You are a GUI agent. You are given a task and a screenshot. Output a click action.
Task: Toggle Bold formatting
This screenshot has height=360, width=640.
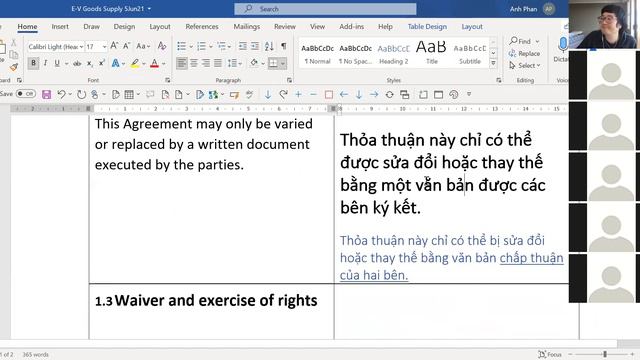[33, 63]
